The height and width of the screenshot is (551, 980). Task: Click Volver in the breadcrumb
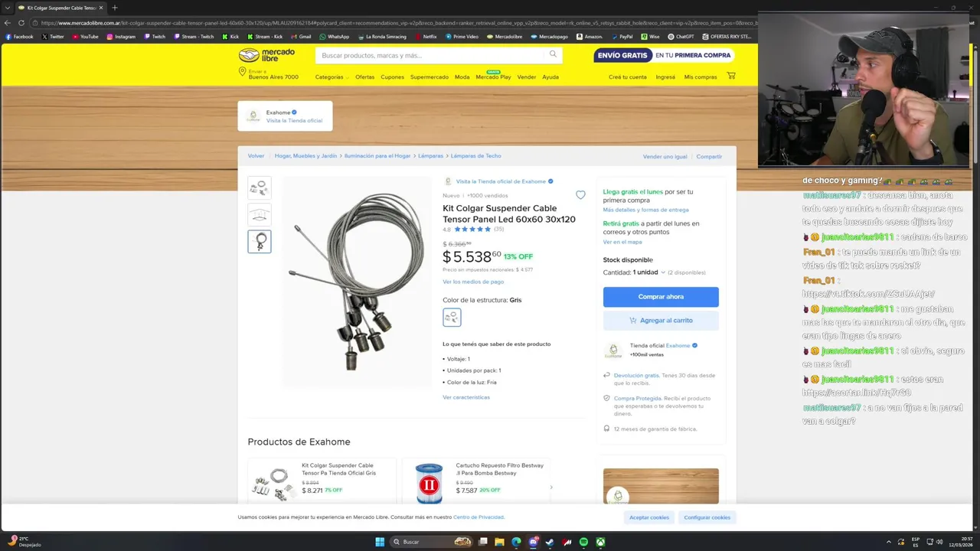pyautogui.click(x=256, y=155)
